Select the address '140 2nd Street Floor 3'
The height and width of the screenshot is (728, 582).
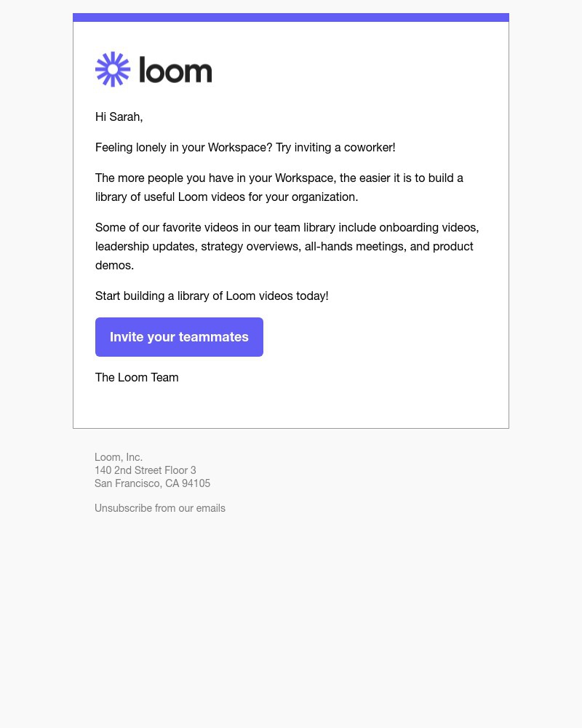pyautogui.click(x=145, y=470)
